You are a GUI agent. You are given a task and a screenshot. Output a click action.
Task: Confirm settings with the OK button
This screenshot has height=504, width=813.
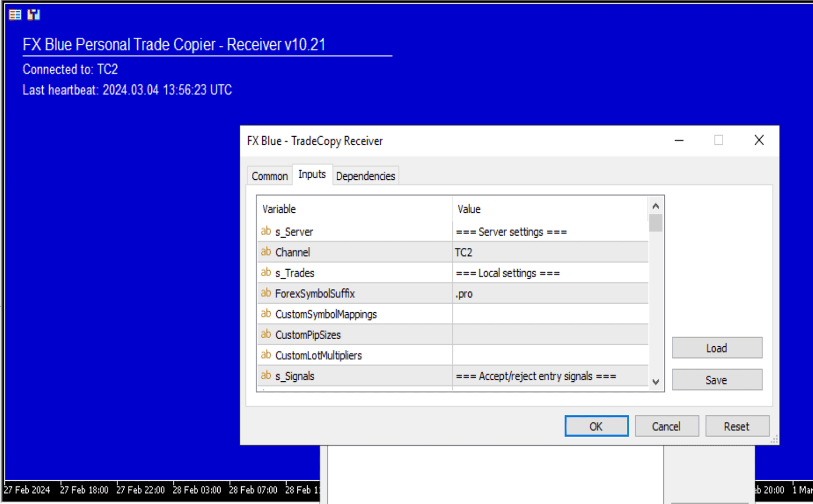[x=596, y=426]
